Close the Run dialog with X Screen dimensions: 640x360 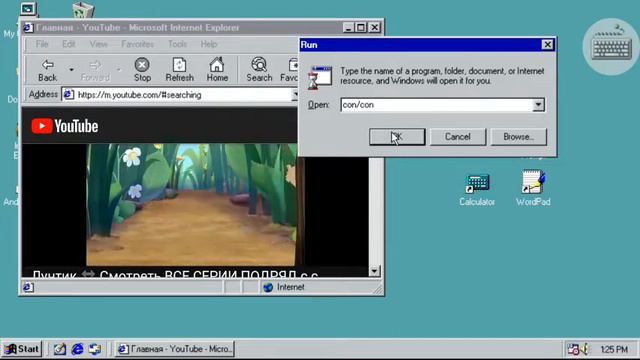point(547,44)
